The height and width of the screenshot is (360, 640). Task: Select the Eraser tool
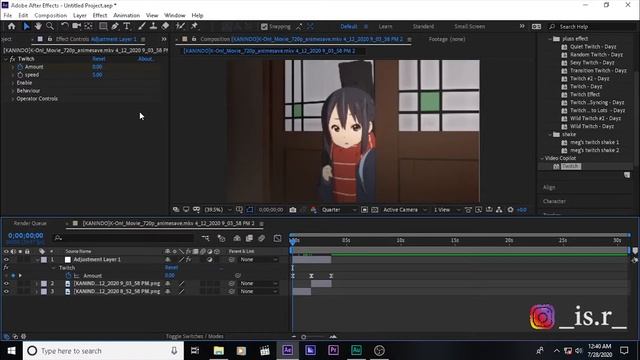pos(165,27)
